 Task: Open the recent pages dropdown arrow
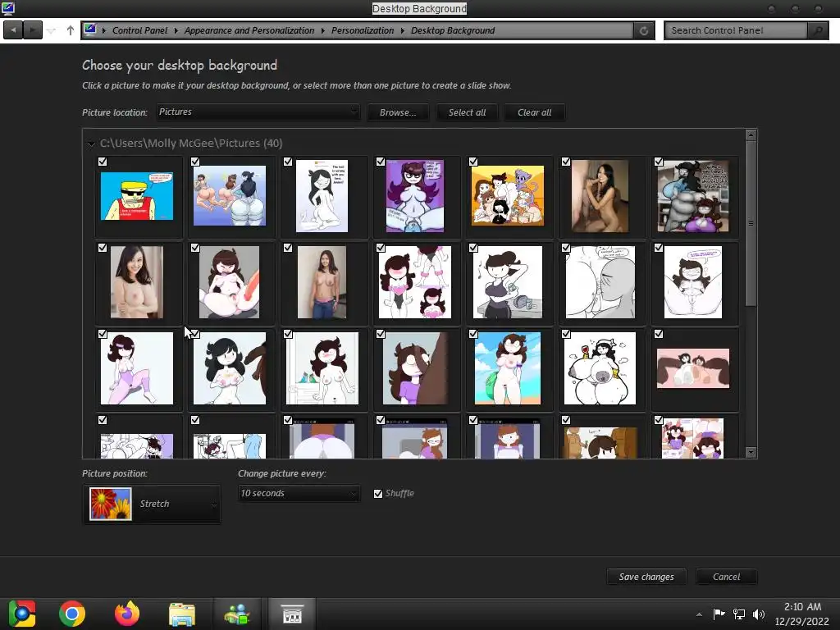tap(51, 30)
